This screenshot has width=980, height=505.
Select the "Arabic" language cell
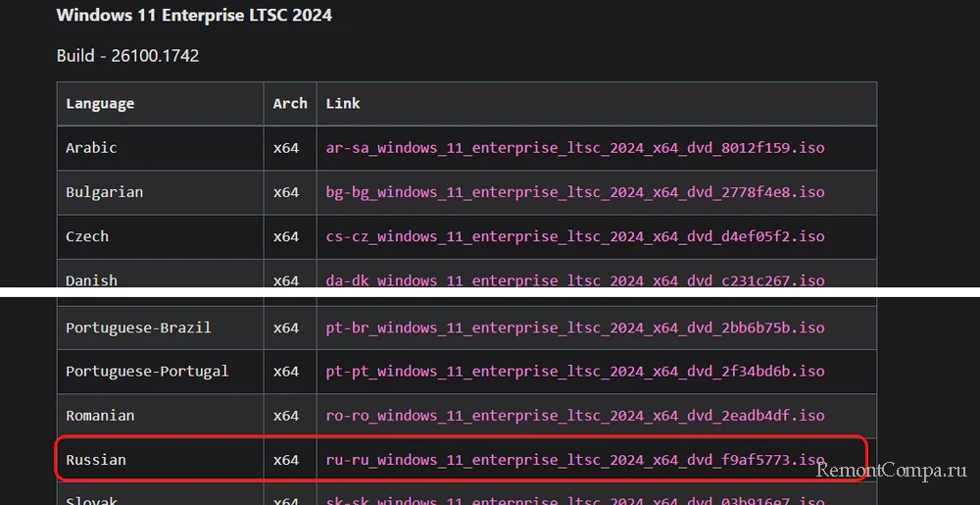click(91, 148)
